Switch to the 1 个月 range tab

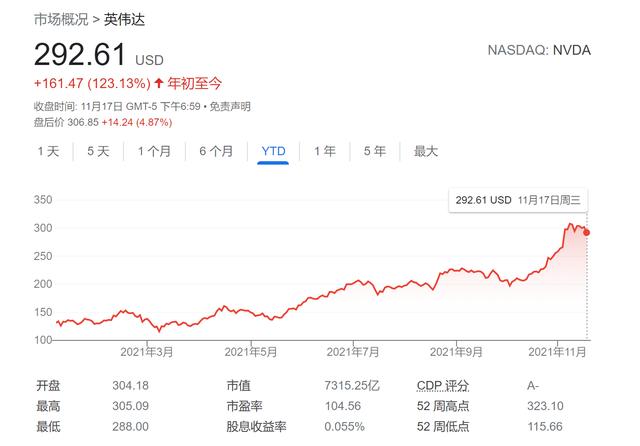(x=154, y=151)
